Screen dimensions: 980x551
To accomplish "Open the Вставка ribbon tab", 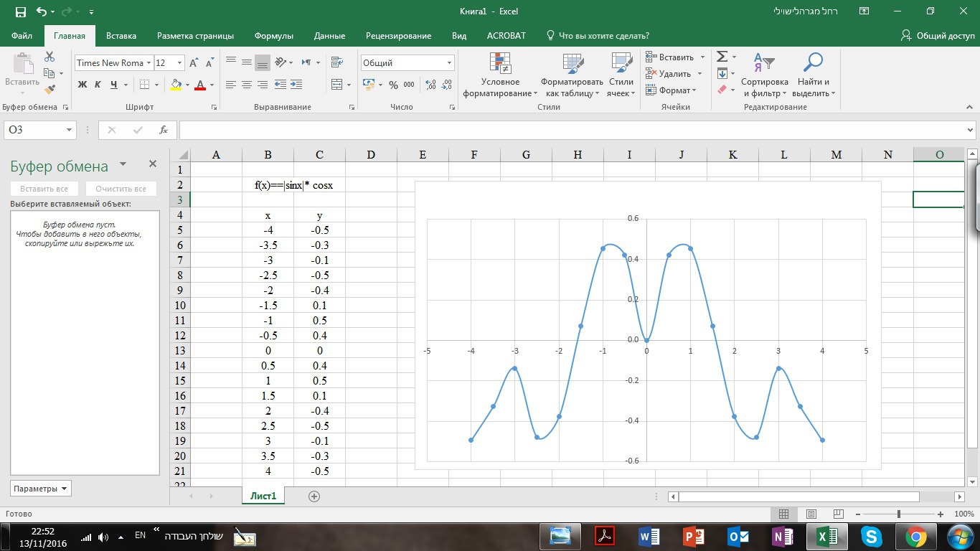I will [121, 36].
